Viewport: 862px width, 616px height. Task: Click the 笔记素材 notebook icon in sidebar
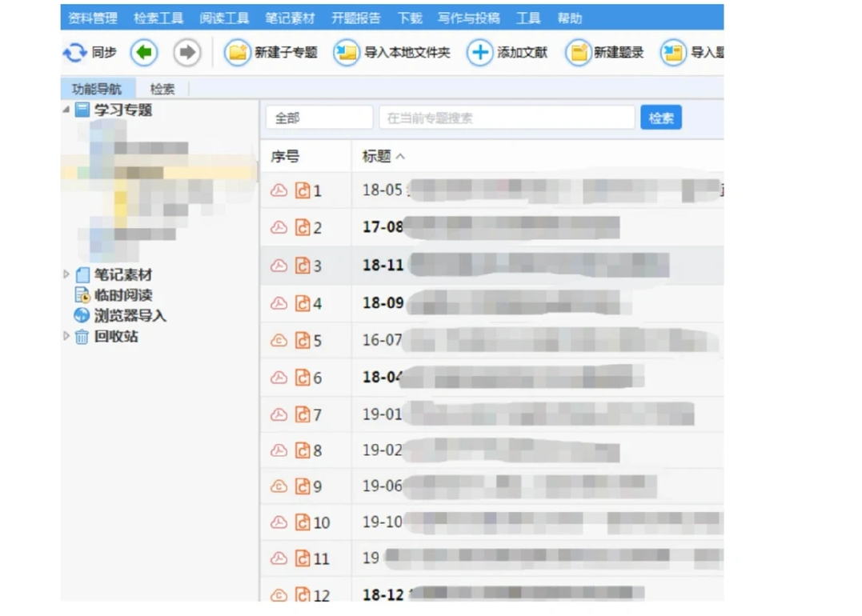(82, 274)
